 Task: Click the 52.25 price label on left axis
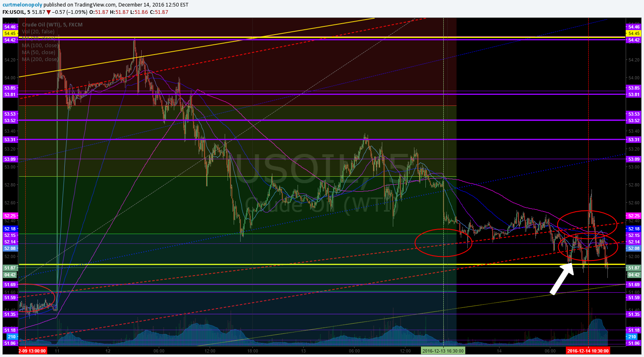10,216
